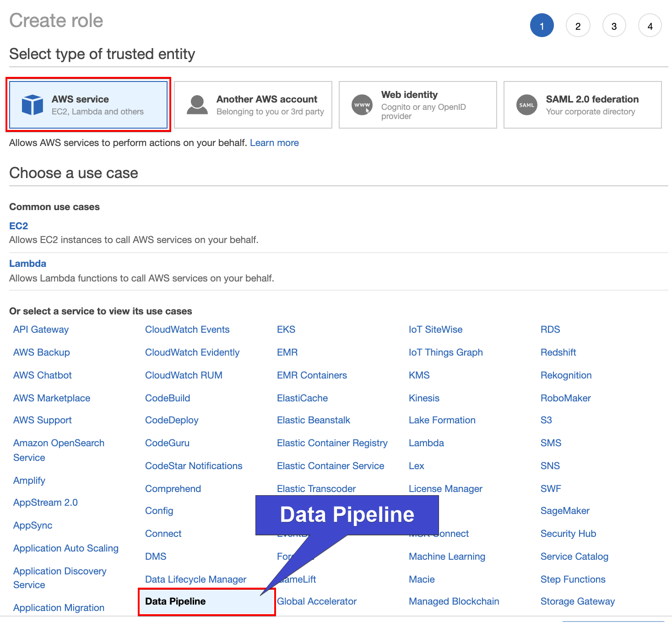The height and width of the screenshot is (638, 672).
Task: Click the Another AWS account person icon
Action: click(197, 105)
